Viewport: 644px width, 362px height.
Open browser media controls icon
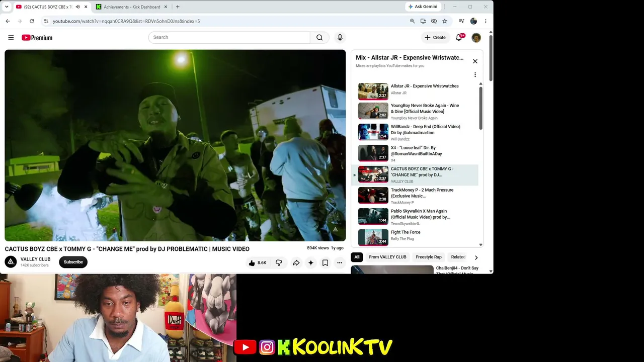click(461, 21)
